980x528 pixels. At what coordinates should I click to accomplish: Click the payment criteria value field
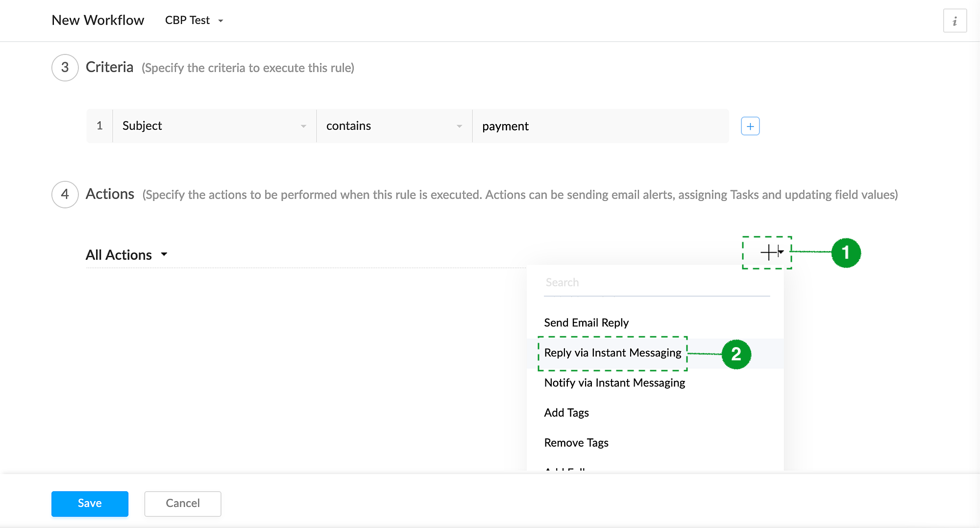(x=600, y=126)
